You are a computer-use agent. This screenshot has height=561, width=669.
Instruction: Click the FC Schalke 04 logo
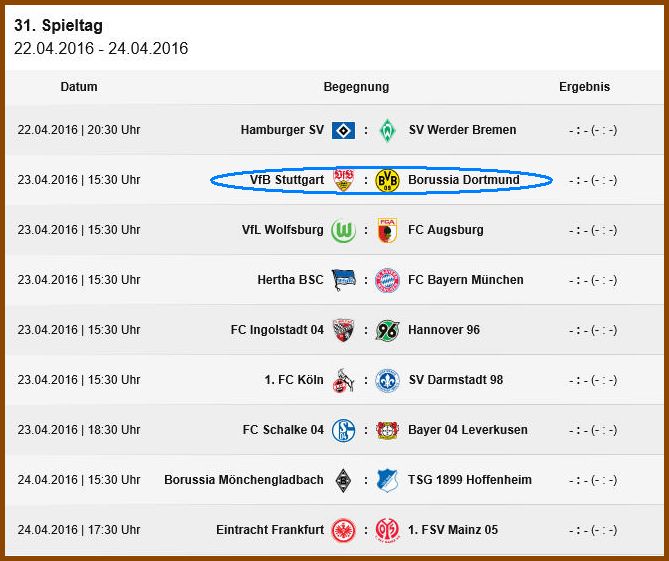tap(343, 430)
